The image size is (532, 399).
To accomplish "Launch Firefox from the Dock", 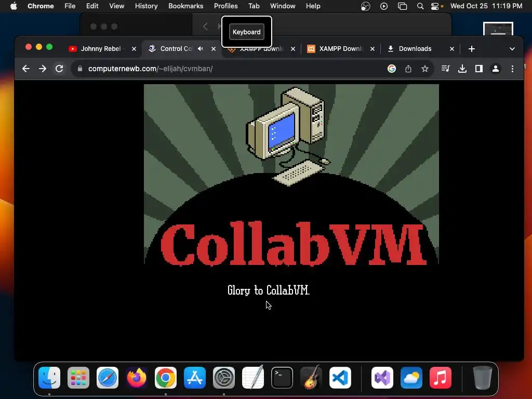I will click(137, 378).
